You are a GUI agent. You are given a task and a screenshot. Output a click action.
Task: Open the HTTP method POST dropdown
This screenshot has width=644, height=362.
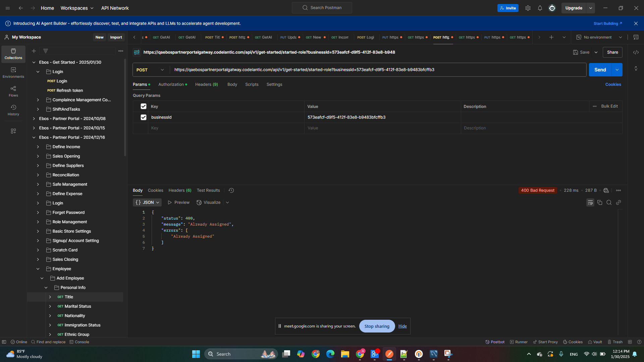151,70
